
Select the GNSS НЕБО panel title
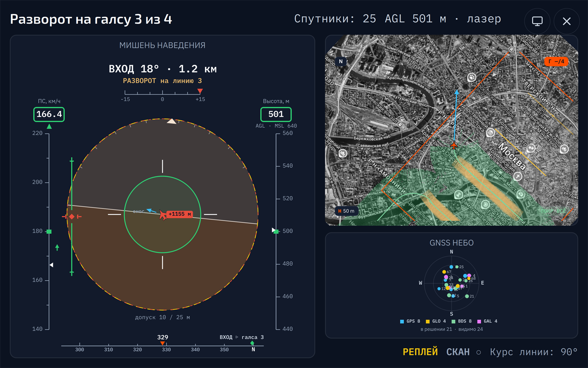452,243
